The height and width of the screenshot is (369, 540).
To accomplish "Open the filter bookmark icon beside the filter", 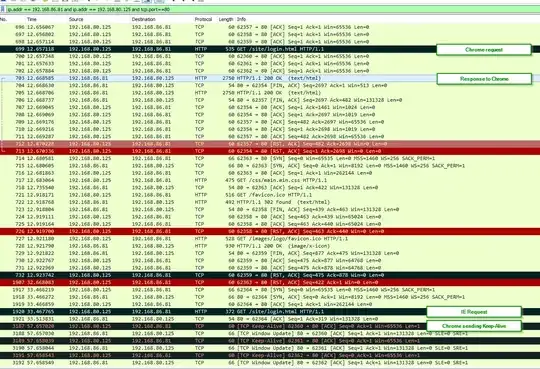I will coord(2,9).
